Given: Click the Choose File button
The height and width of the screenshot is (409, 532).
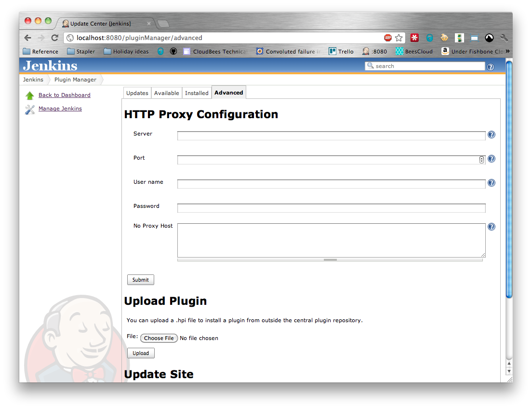Looking at the screenshot, I should [159, 339].
